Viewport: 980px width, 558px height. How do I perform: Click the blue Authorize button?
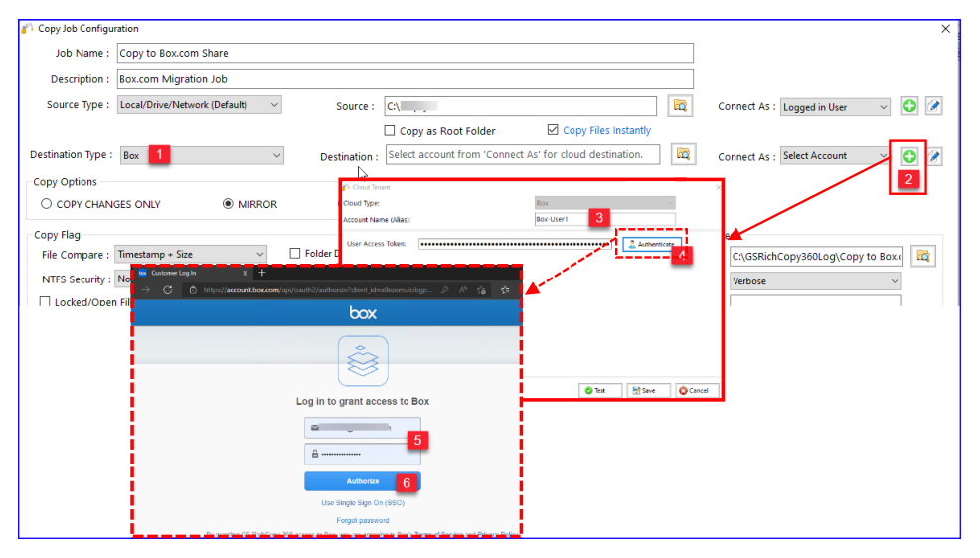[363, 481]
